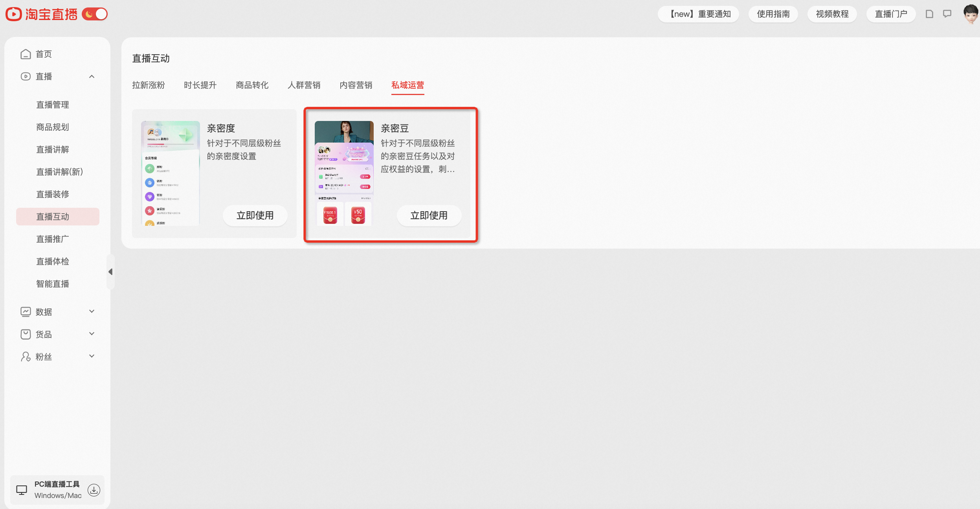Open the 视频教程 tutorials

(832, 14)
